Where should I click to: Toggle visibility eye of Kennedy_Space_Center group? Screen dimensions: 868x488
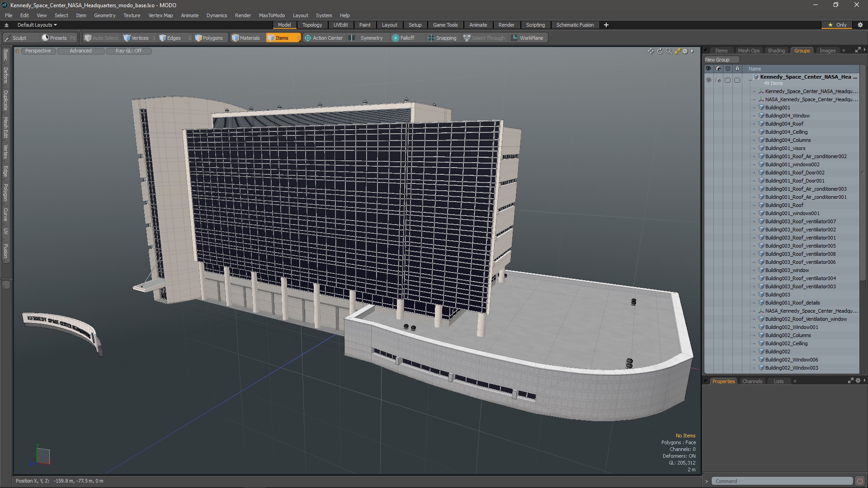click(x=708, y=80)
